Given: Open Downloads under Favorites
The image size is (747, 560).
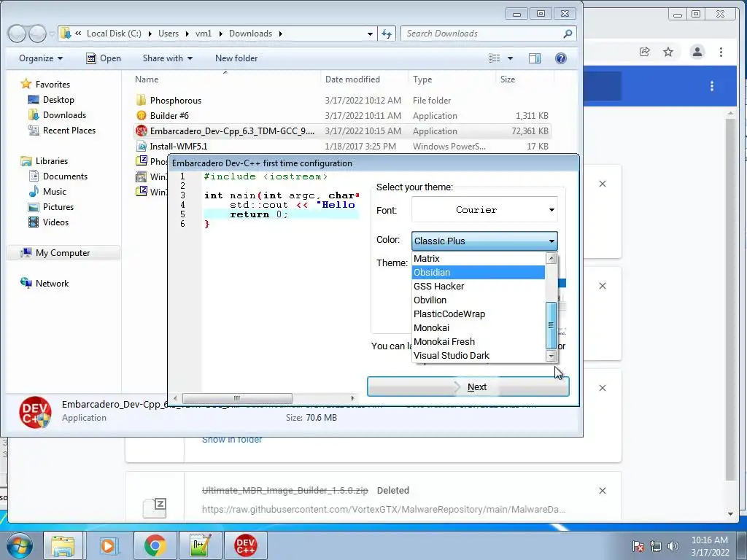Looking at the screenshot, I should tap(64, 114).
